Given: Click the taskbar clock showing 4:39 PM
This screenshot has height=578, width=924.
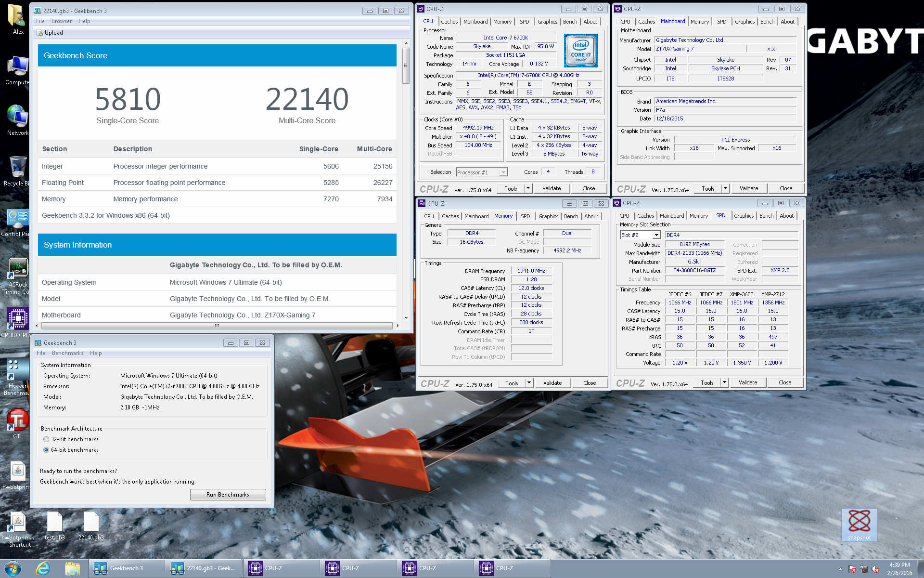Looking at the screenshot, I should point(899,569).
